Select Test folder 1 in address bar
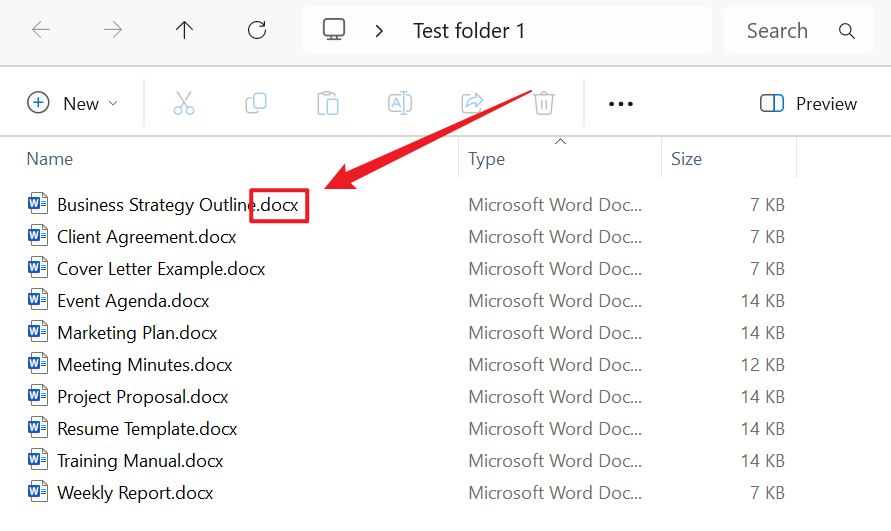 click(x=469, y=30)
